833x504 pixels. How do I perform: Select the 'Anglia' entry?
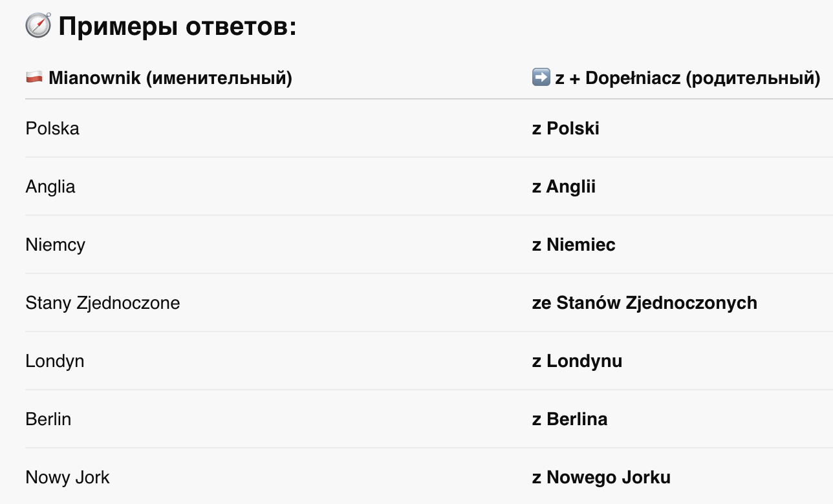point(50,187)
